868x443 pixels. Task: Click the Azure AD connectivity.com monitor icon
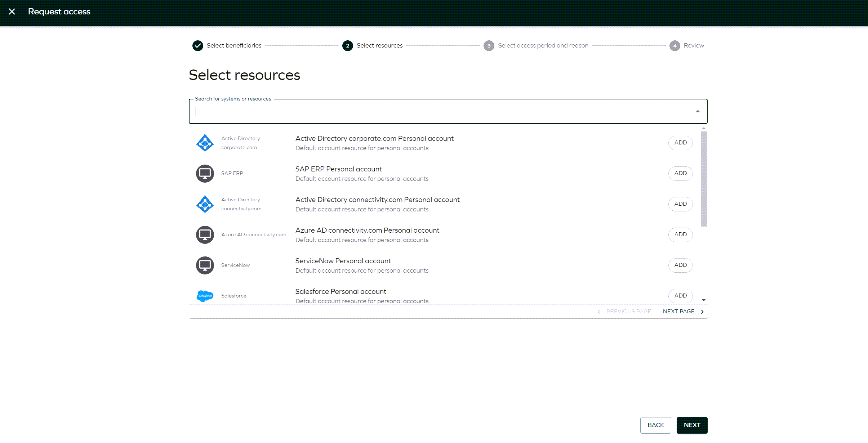pos(205,235)
